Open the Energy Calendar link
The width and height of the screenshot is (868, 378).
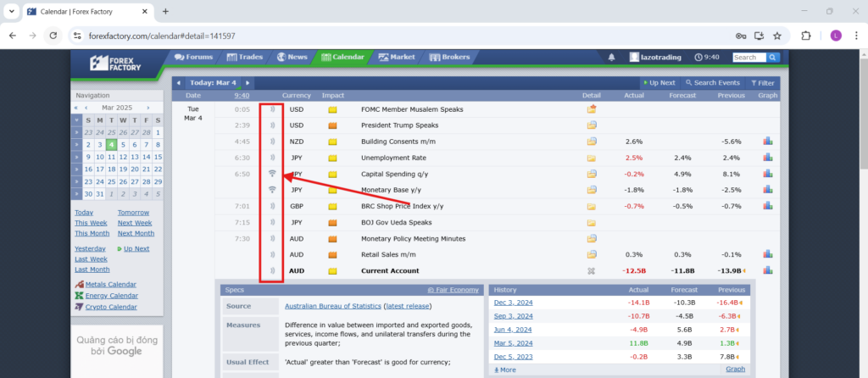111,296
